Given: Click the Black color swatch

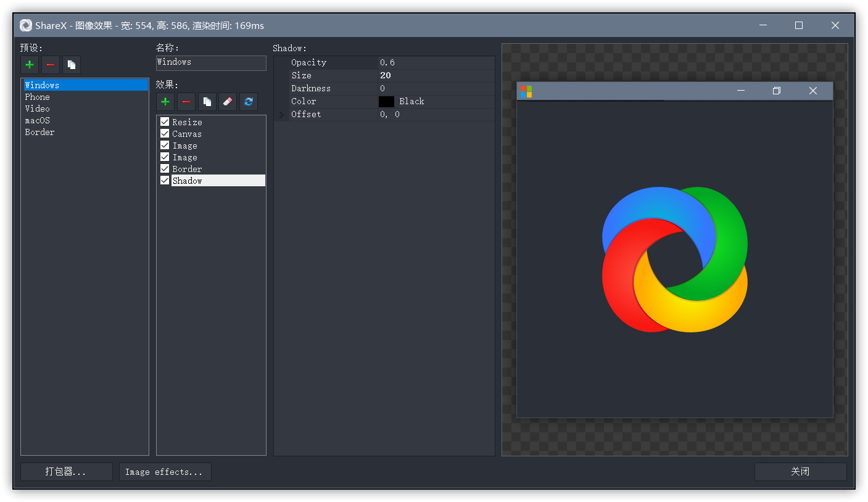Looking at the screenshot, I should 386,102.
